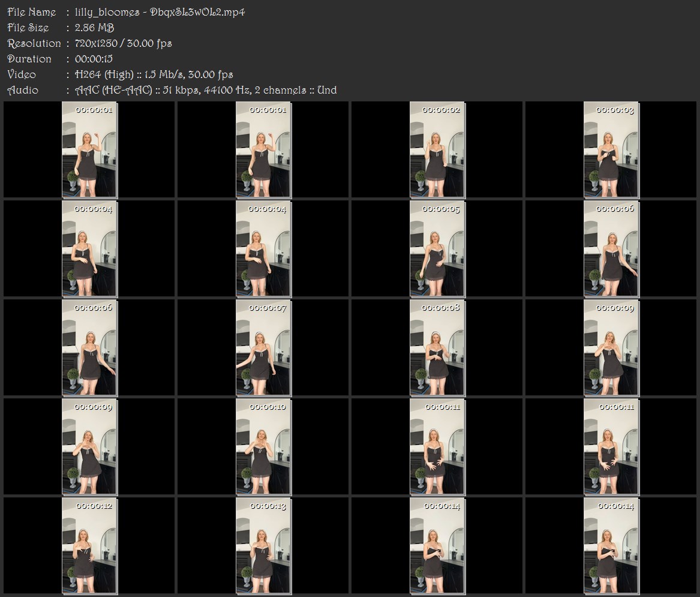
Task: Click the 'Duration' label
Action: [x=29, y=59]
